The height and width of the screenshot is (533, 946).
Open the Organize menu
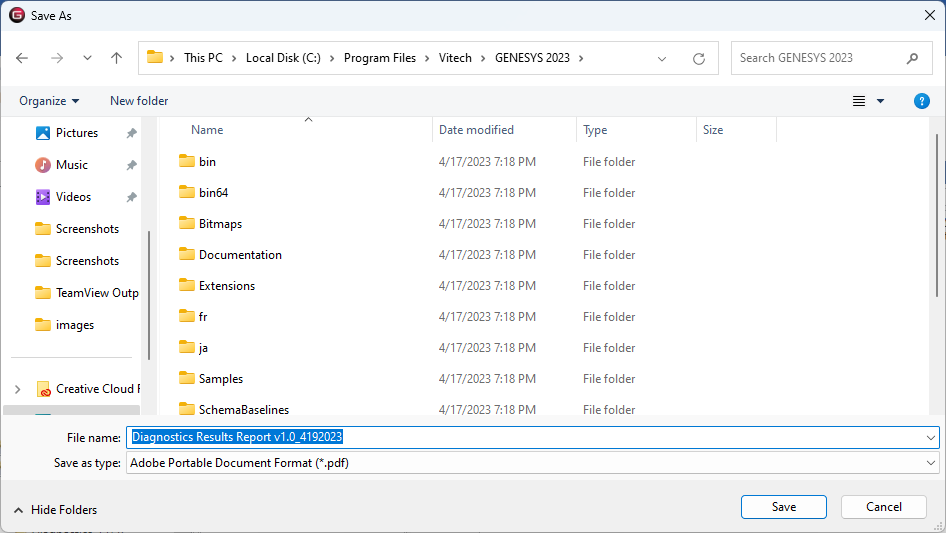[49, 101]
